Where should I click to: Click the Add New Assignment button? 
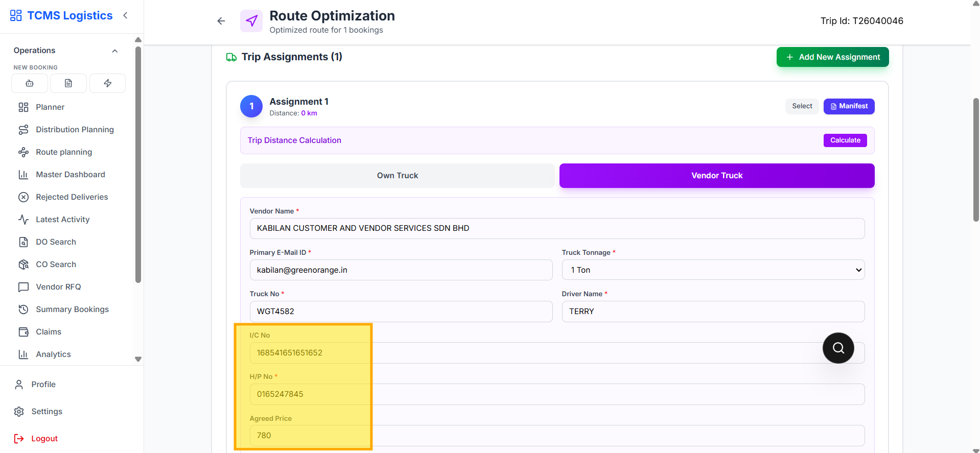click(833, 57)
